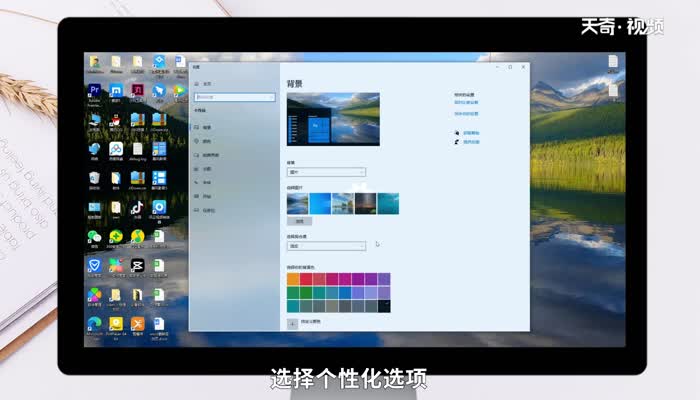Click the Browse (浏览) button under pictures
700x400 pixels.
[x=299, y=221]
